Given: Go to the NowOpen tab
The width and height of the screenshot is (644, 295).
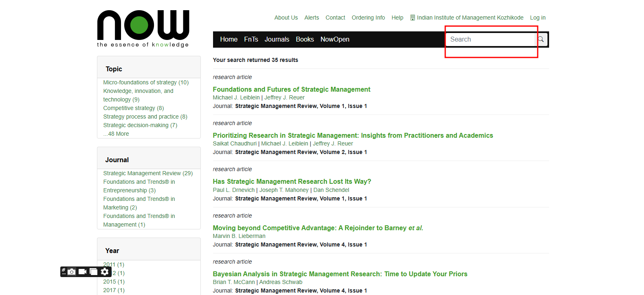Looking at the screenshot, I should [334, 40].
